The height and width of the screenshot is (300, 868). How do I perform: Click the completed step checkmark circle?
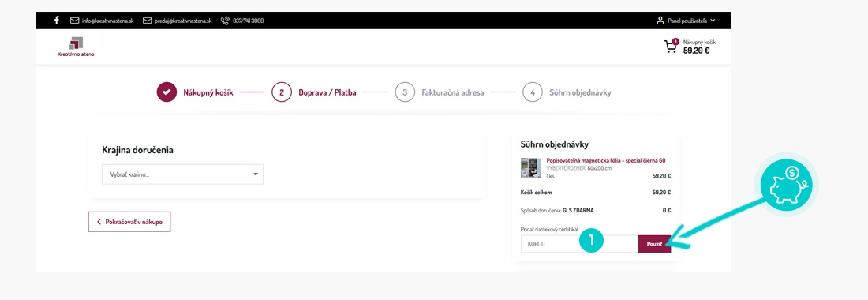[x=166, y=92]
